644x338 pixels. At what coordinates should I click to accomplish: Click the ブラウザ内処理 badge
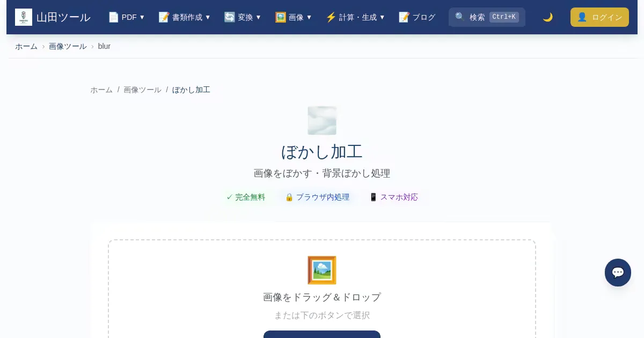pyautogui.click(x=317, y=197)
